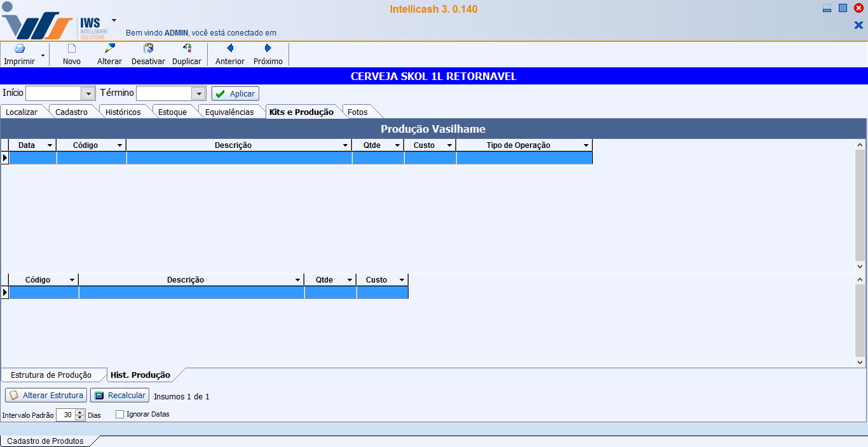Screen dimensions: 868x447
Task: Open the Imprimir dropdown arrow
Action: point(43,55)
